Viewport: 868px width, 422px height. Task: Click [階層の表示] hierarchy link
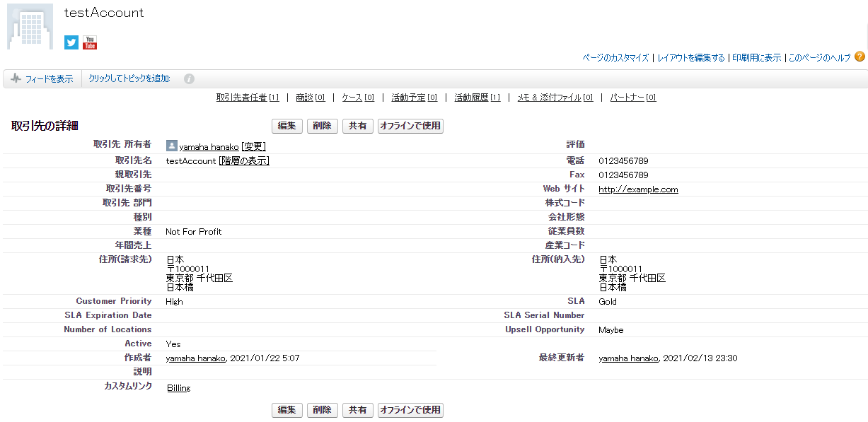pos(243,161)
